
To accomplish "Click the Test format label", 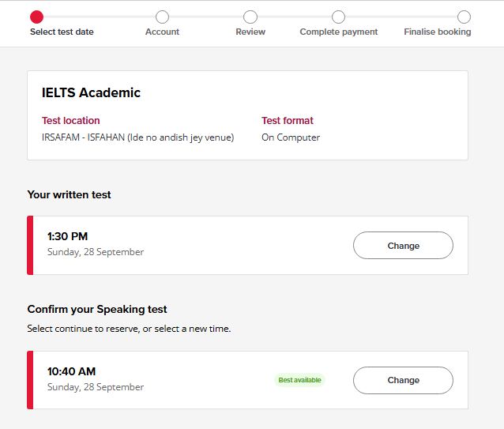I will [x=288, y=121].
